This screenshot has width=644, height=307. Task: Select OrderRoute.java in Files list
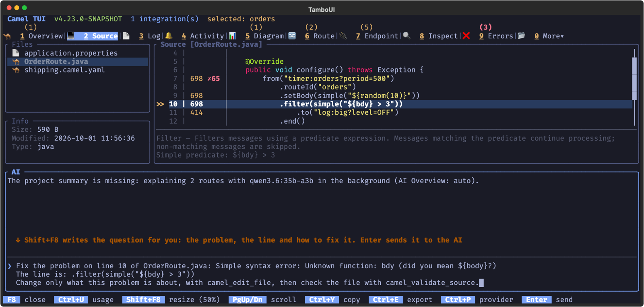(78, 62)
